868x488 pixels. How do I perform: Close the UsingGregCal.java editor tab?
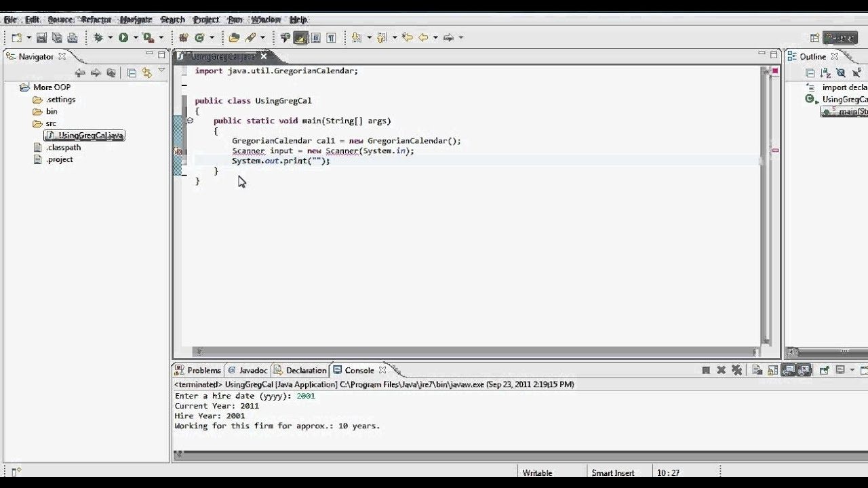tap(264, 56)
